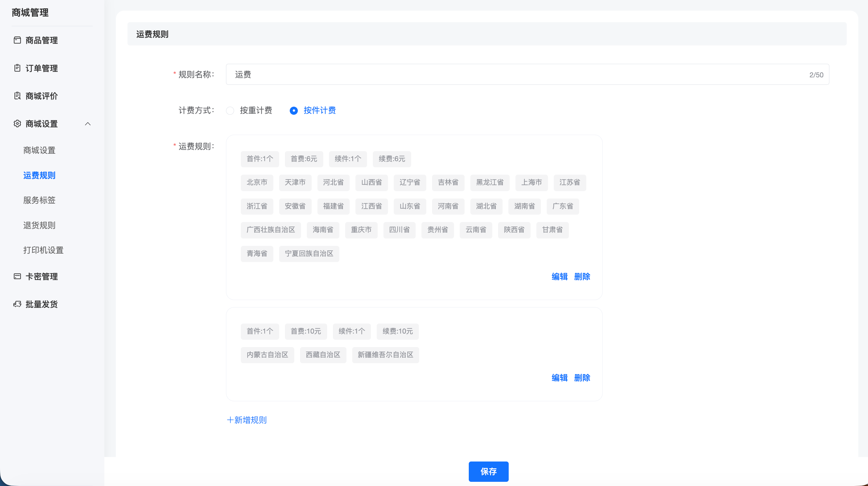This screenshot has width=868, height=486.
Task: Click the 批量发货 sidebar icon
Action: pos(17,304)
